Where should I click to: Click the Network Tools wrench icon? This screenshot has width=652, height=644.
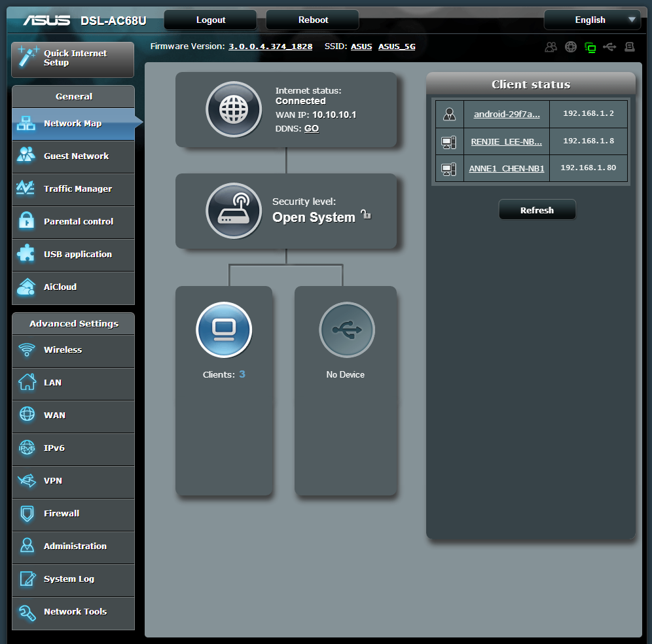tap(27, 612)
